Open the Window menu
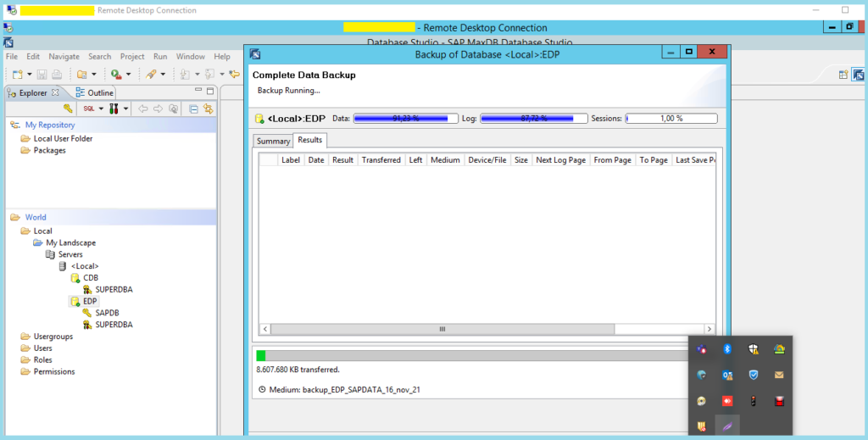This screenshot has height=440, width=868. pos(191,57)
